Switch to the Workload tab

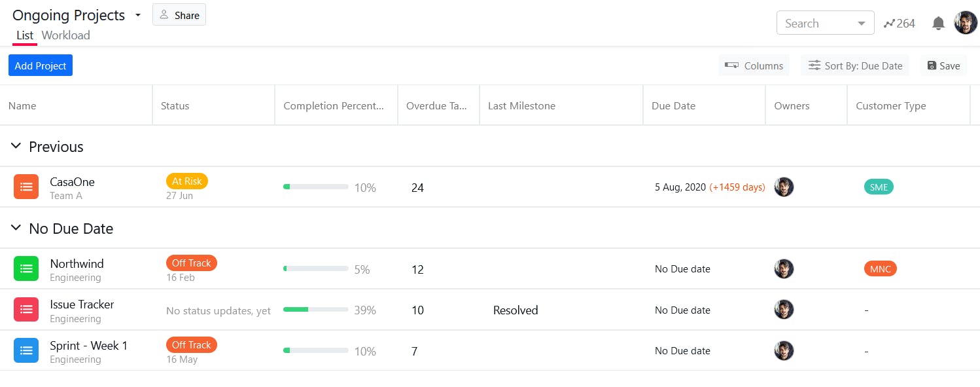(x=65, y=35)
